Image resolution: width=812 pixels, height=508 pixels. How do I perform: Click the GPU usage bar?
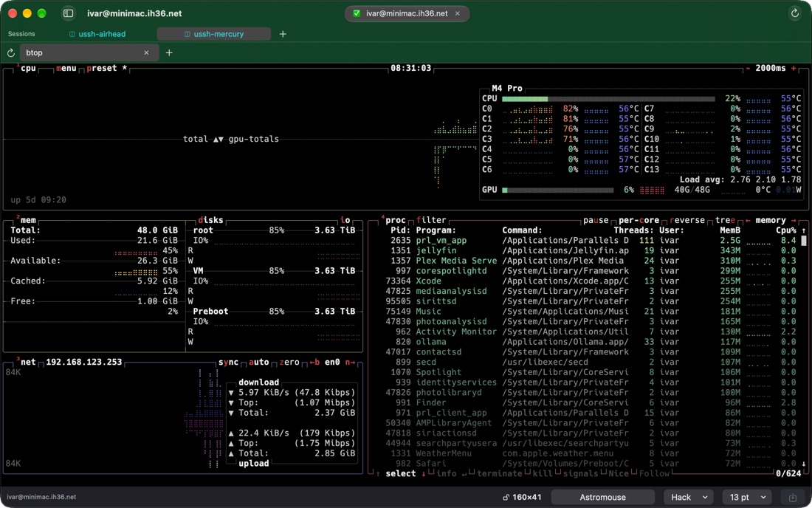tap(558, 190)
